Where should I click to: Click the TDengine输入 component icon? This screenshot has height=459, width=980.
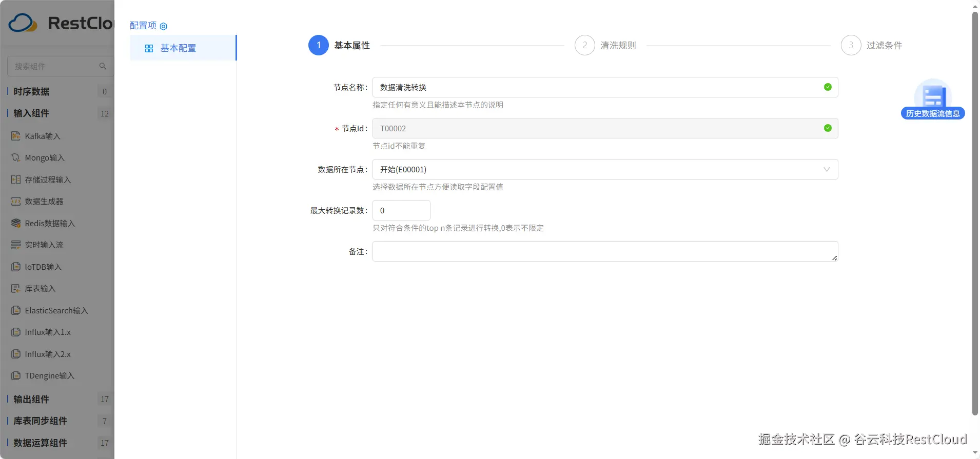pos(16,375)
